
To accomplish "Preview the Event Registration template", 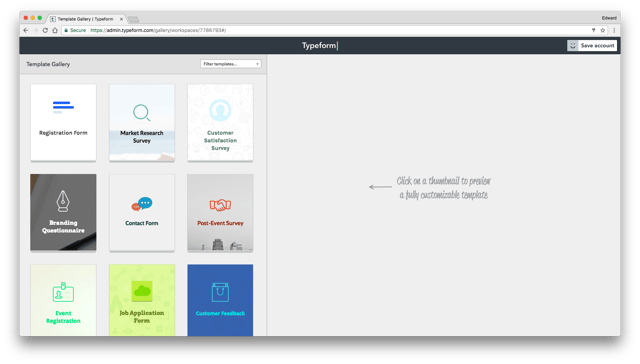I will pos(63,300).
